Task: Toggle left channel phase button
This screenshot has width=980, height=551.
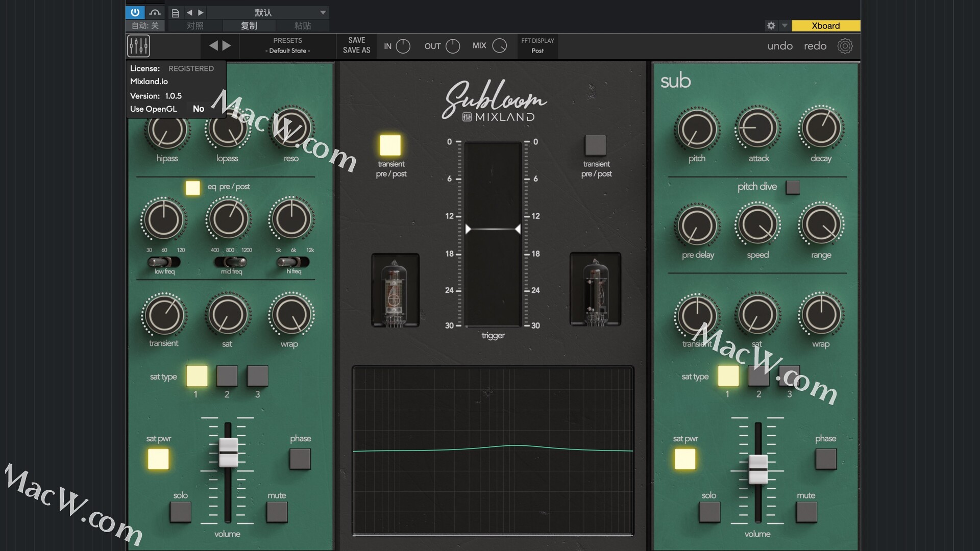Action: [300, 459]
